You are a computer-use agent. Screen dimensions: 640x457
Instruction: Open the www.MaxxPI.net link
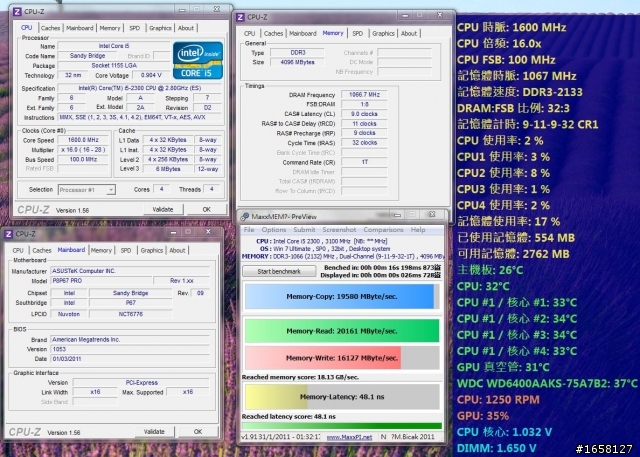click(x=349, y=437)
